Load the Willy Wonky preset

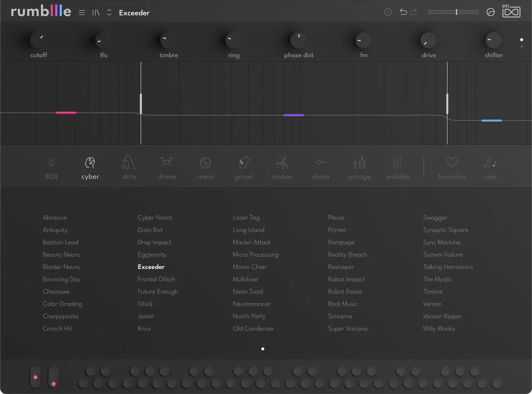(x=439, y=329)
